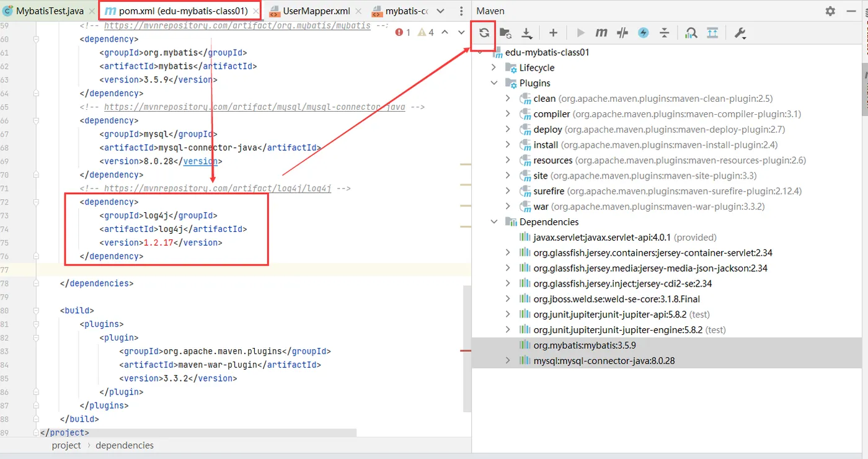Select the war plugin row
The width and height of the screenshot is (868, 459).
[x=667, y=207]
